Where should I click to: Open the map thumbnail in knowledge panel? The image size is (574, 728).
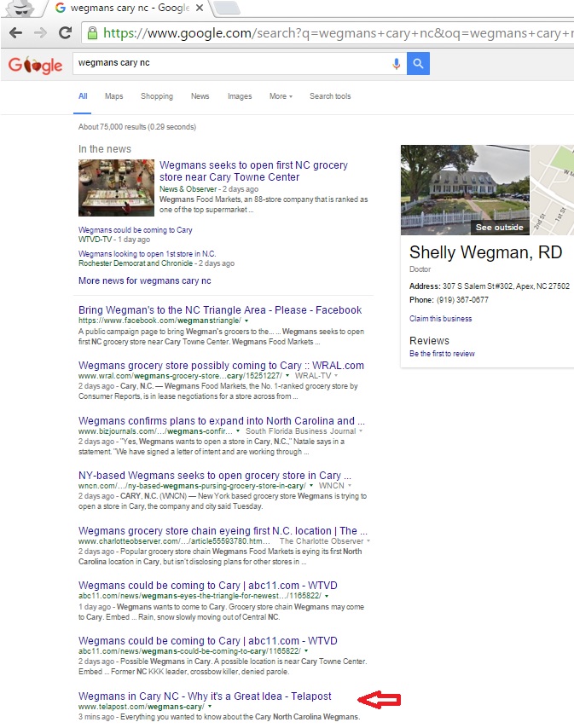[552, 190]
